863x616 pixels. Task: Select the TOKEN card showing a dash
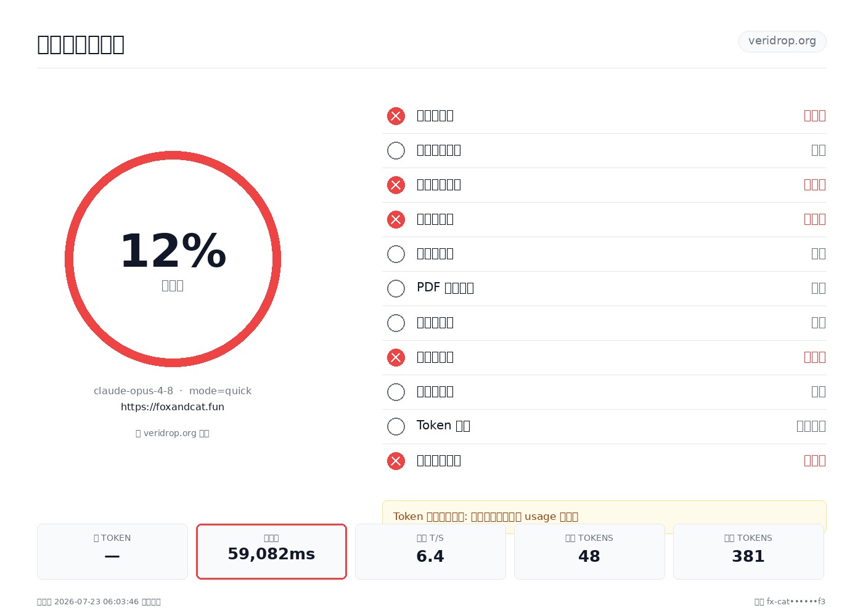pos(112,551)
